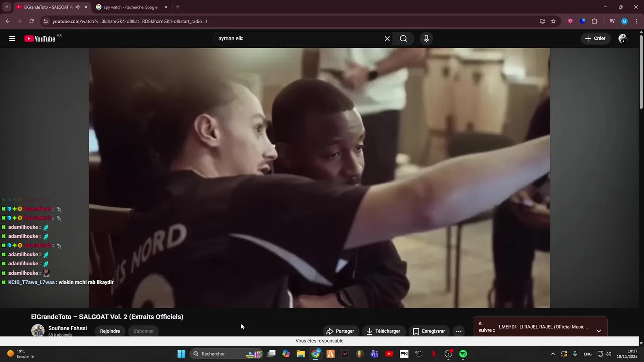
Task: Open the FN Fortnite taskbar icon
Action: click(x=404, y=354)
